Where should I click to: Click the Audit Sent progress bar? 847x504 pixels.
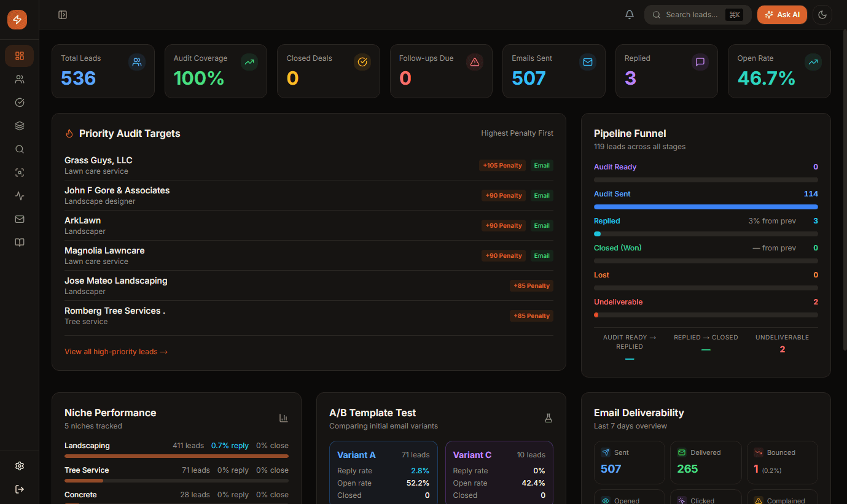[706, 207]
